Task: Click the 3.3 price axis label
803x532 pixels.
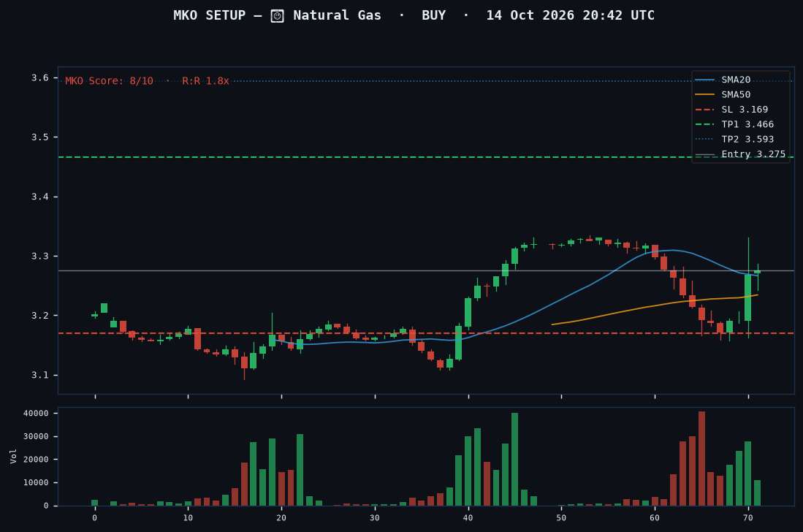Action: click(40, 256)
